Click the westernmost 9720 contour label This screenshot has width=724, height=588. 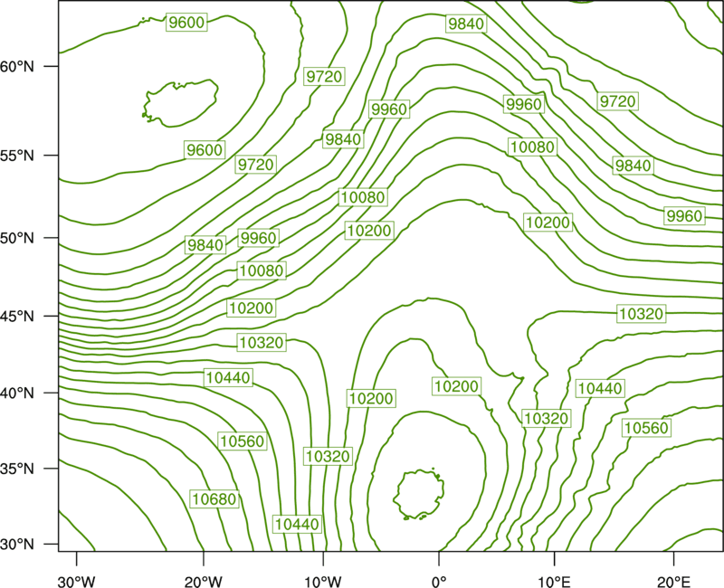tap(256, 165)
